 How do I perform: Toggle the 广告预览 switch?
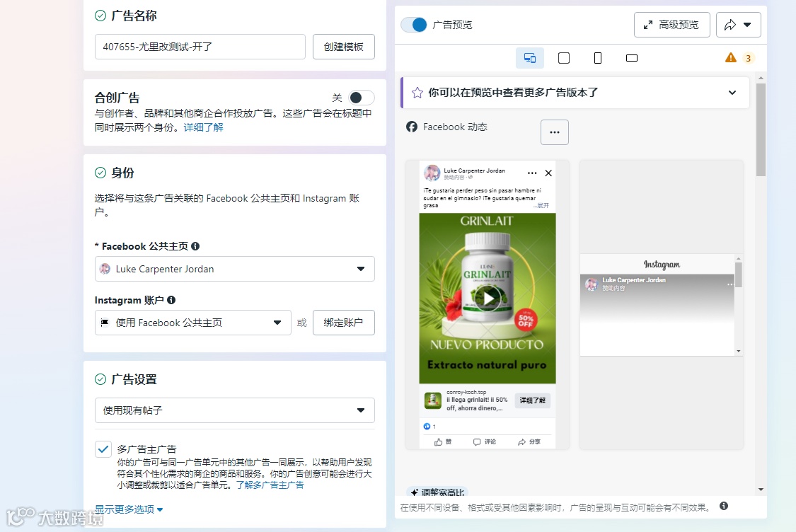(414, 25)
